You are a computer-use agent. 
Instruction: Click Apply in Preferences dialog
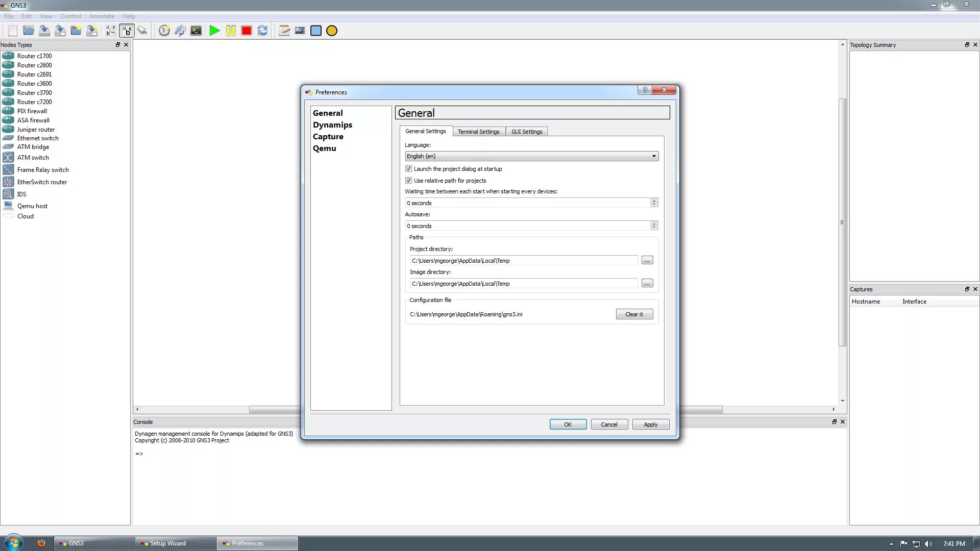(650, 424)
